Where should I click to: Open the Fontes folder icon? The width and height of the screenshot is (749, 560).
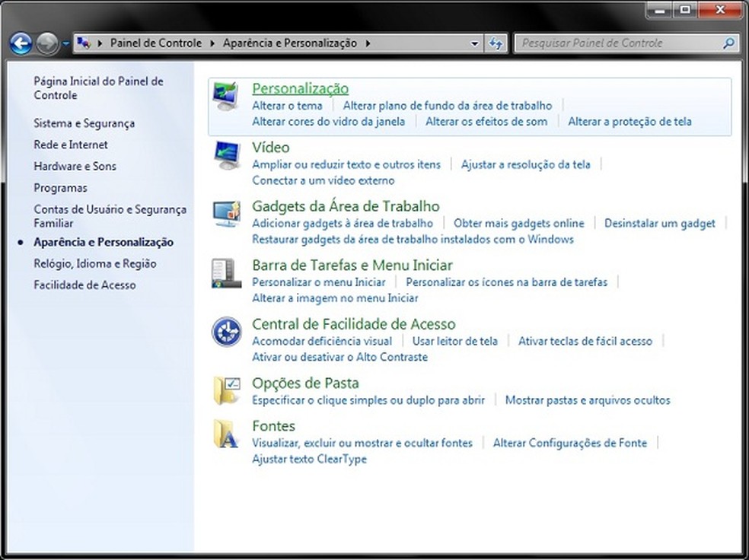226,434
